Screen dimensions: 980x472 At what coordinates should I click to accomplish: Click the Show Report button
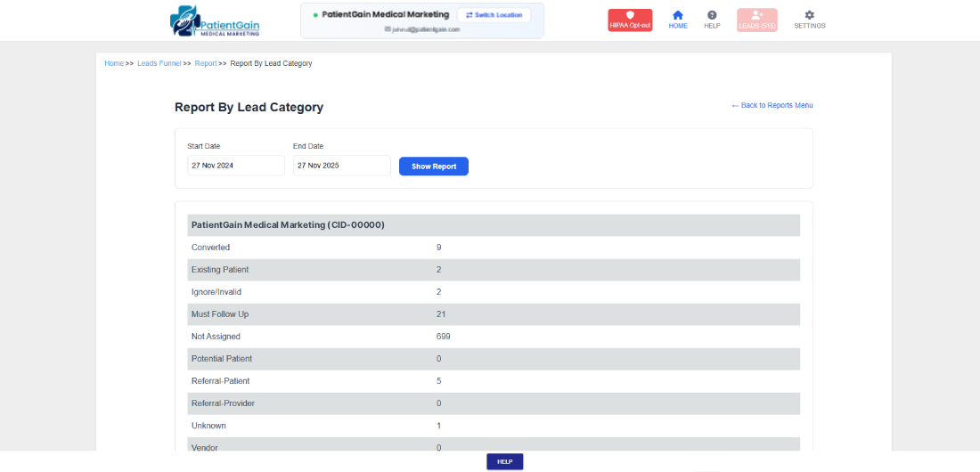[x=434, y=167]
